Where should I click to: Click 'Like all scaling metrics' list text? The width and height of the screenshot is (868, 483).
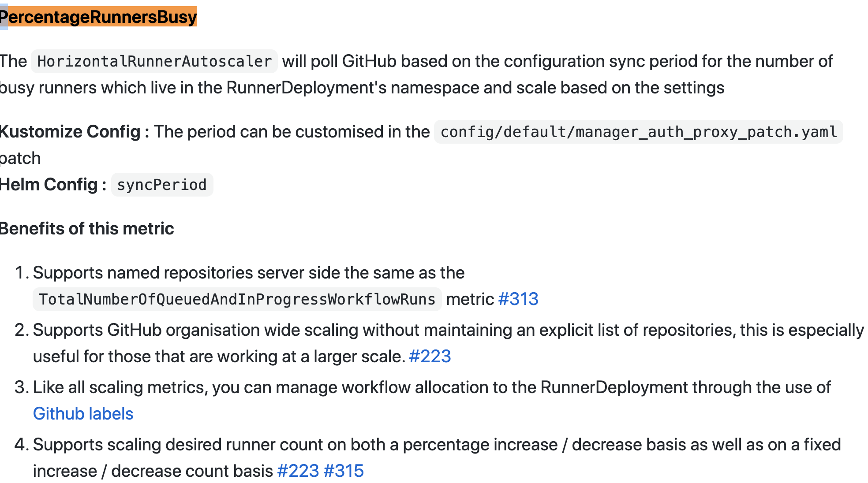tap(120, 387)
